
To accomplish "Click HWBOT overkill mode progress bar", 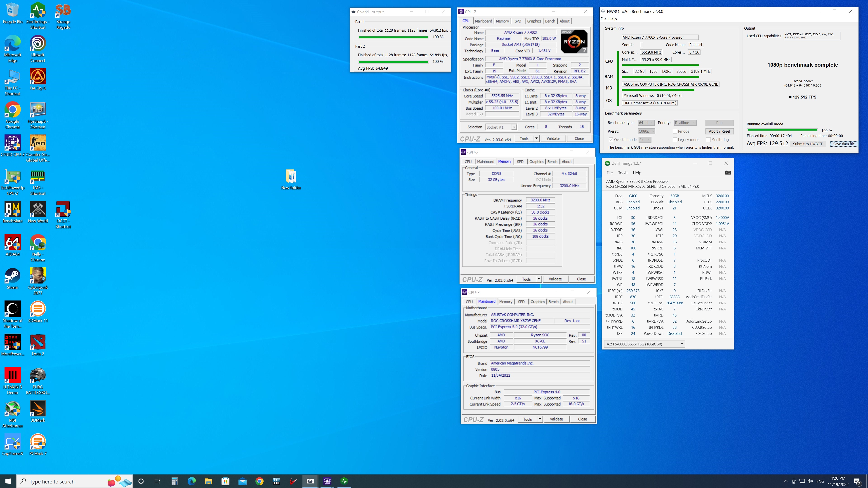I will point(782,130).
